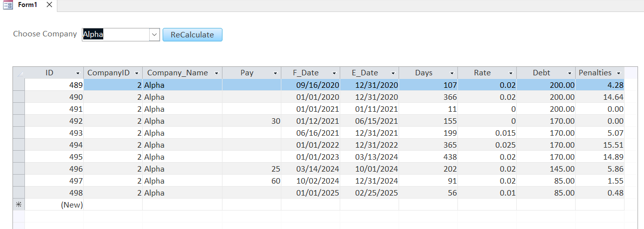Viewport: 644px width, 229px height.
Task: Open the ID column filter dropdown
Action: pos(78,73)
